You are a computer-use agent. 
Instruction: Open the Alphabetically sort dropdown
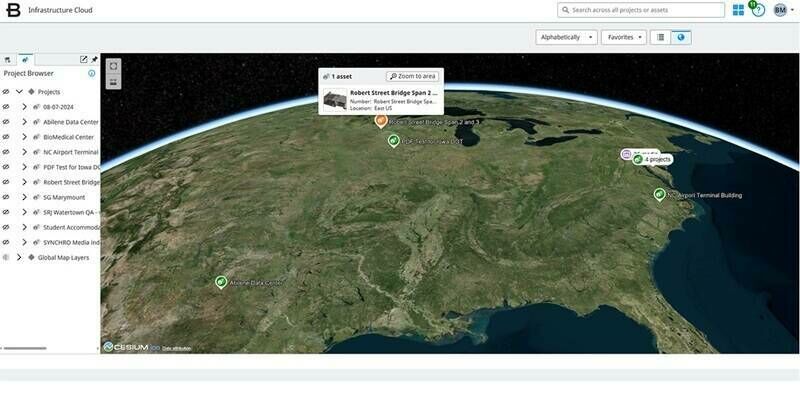[566, 37]
